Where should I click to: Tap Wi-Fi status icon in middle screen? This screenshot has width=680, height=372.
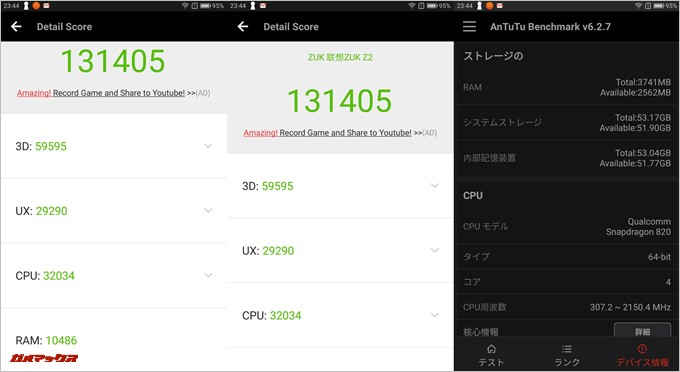412,6
